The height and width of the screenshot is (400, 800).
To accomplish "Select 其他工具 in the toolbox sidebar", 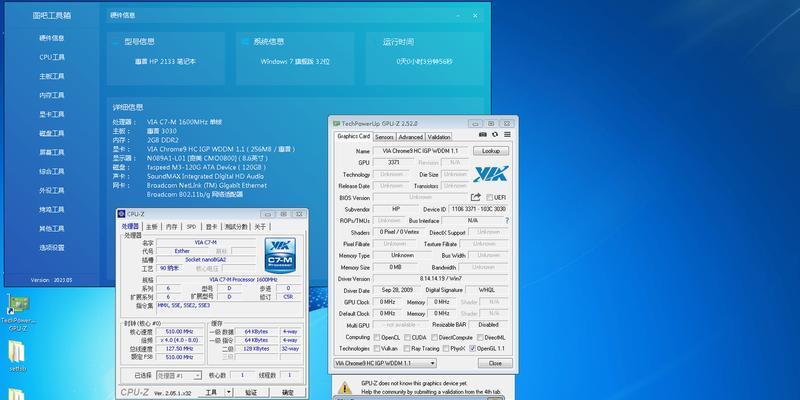I will point(52,229).
